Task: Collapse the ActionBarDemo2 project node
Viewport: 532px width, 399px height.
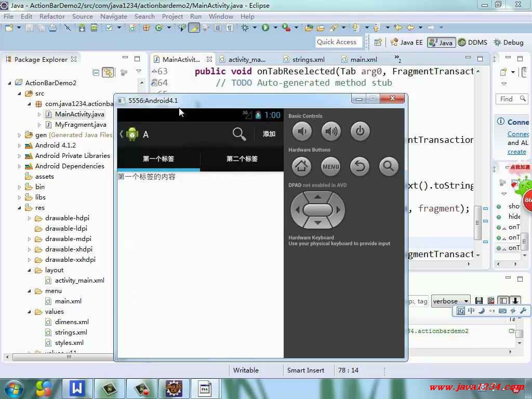Action: [x=9, y=83]
